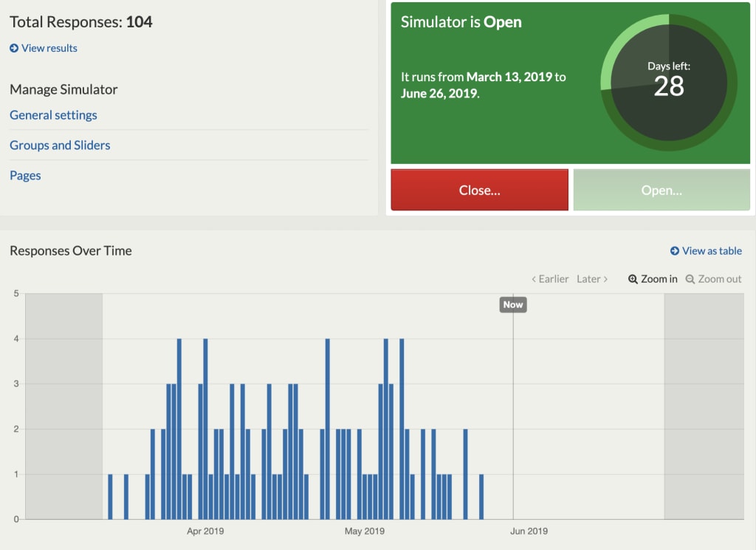Click the Zoom out magnifier icon
This screenshot has width=756, height=550.
point(690,279)
